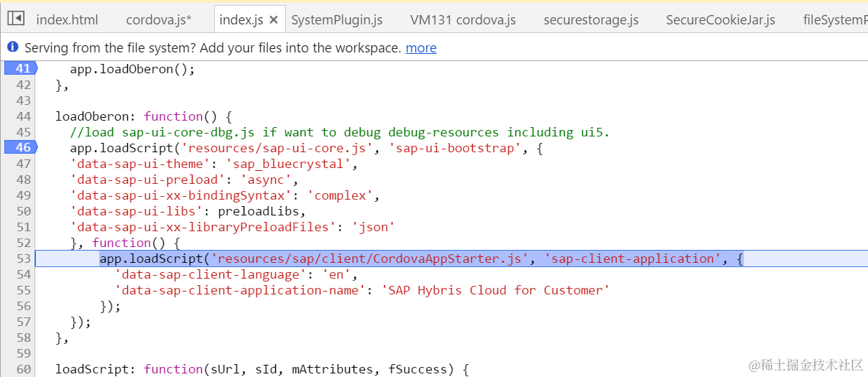
Task: Click 'data-sap-client-application-name' key
Action: click(240, 290)
